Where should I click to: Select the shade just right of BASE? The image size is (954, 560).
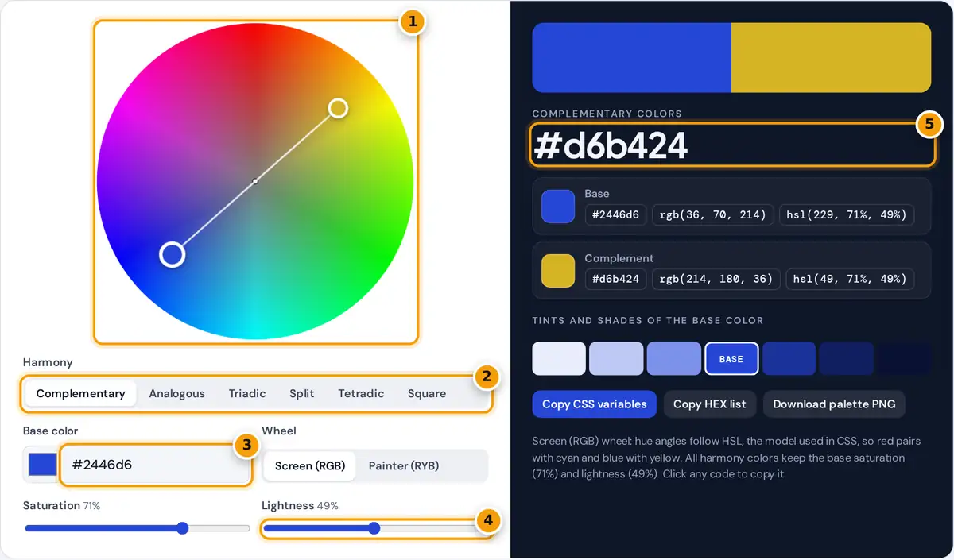(x=789, y=358)
